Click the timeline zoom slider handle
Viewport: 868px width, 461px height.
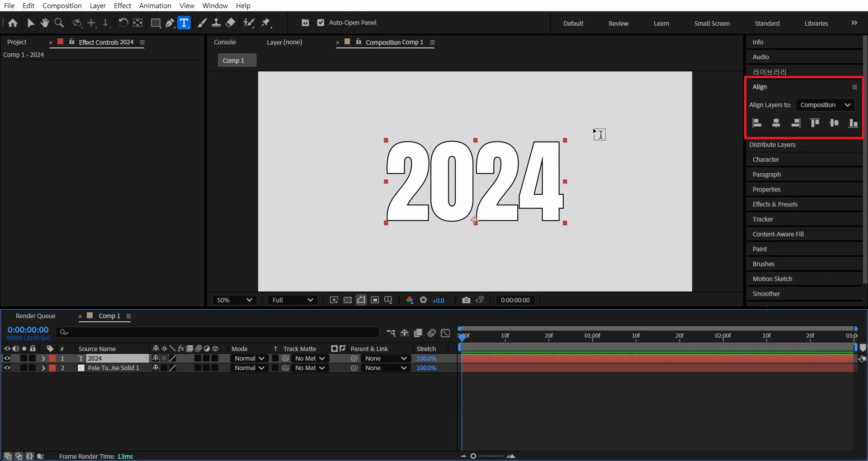coord(473,456)
